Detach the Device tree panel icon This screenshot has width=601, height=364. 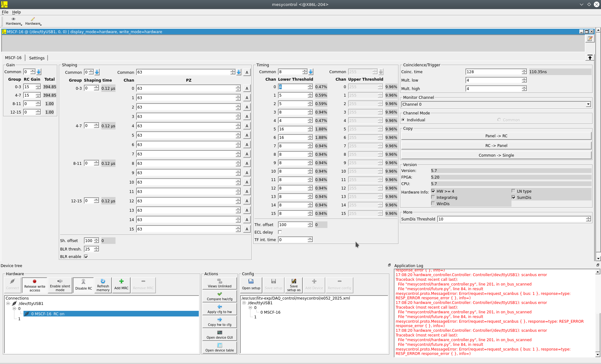(x=389, y=265)
